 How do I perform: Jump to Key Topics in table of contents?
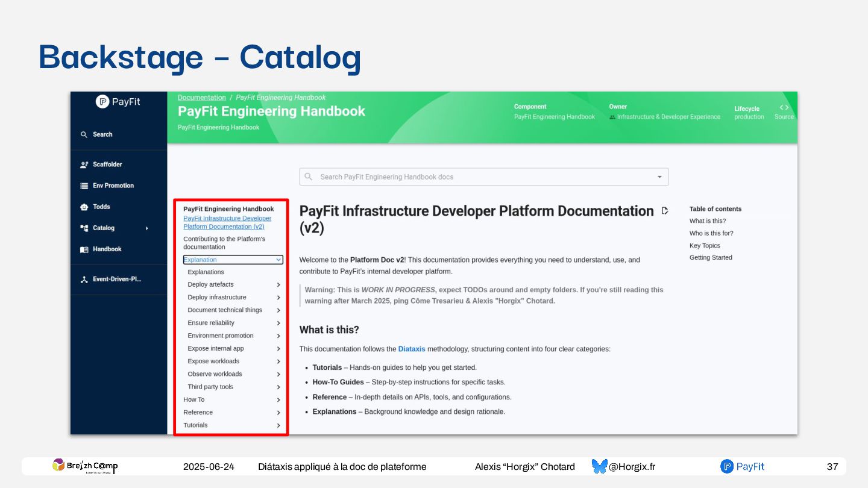click(x=705, y=246)
